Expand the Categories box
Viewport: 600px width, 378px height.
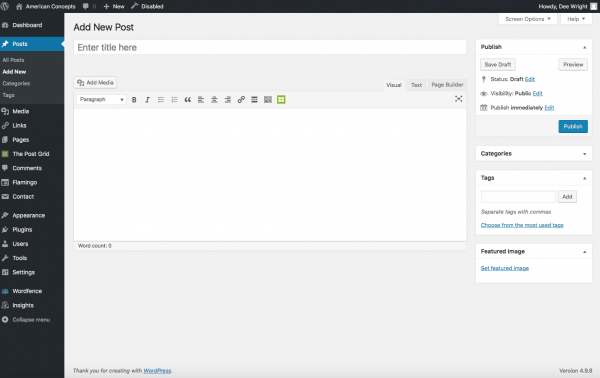[x=584, y=154]
